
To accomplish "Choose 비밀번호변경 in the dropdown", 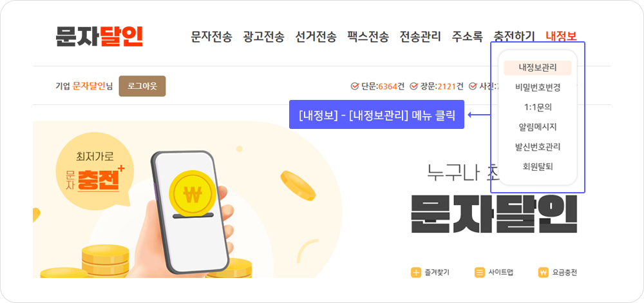I will [537, 88].
